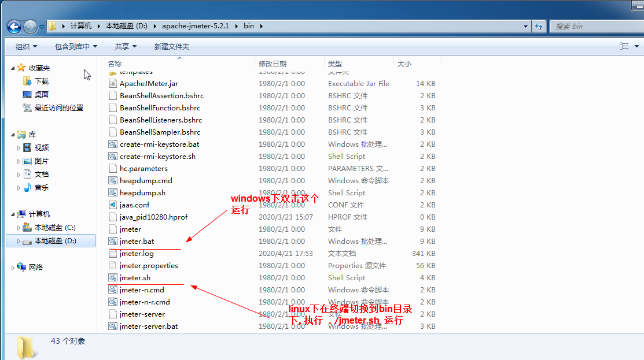644x360 pixels.
Task: Select 下载 in the favorites sidebar
Action: coord(42,81)
